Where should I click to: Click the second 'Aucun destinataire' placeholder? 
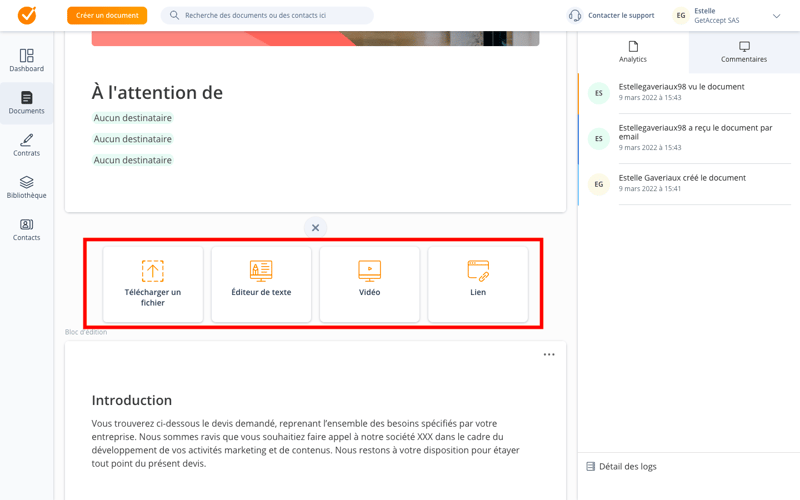[x=133, y=139]
